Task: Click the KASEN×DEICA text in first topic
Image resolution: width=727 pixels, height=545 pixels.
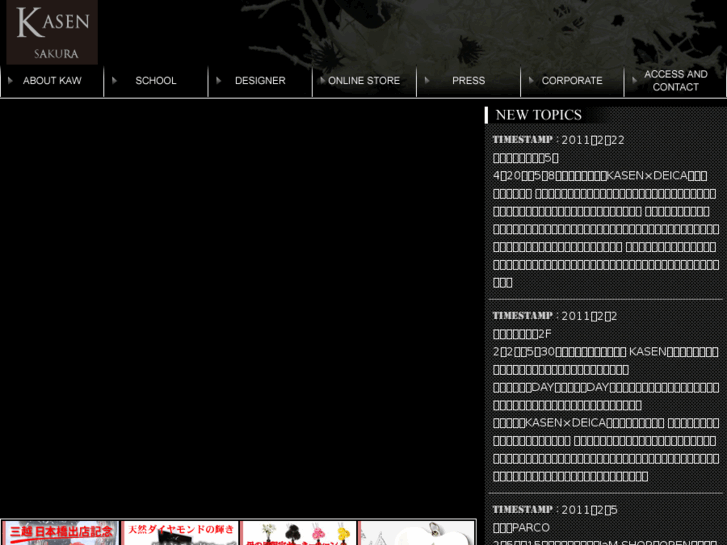Action: click(x=647, y=176)
